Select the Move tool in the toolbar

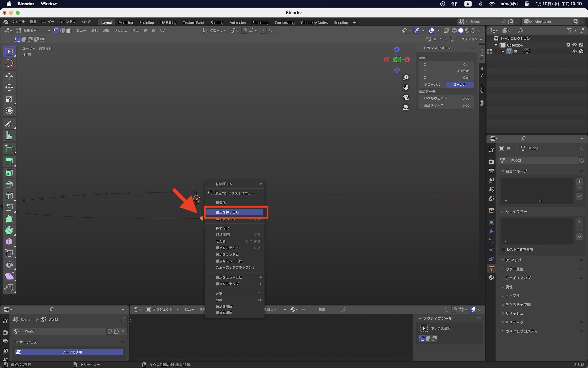pyautogui.click(x=9, y=76)
